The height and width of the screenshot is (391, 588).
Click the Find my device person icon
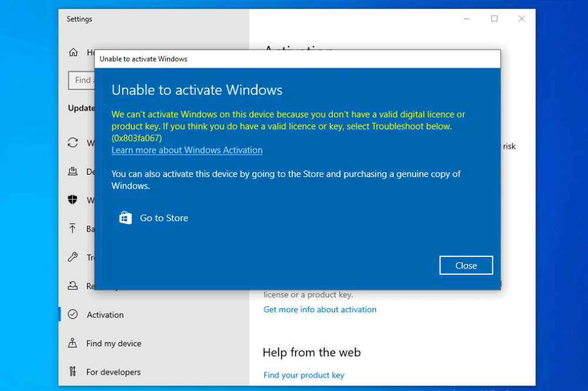(73, 343)
